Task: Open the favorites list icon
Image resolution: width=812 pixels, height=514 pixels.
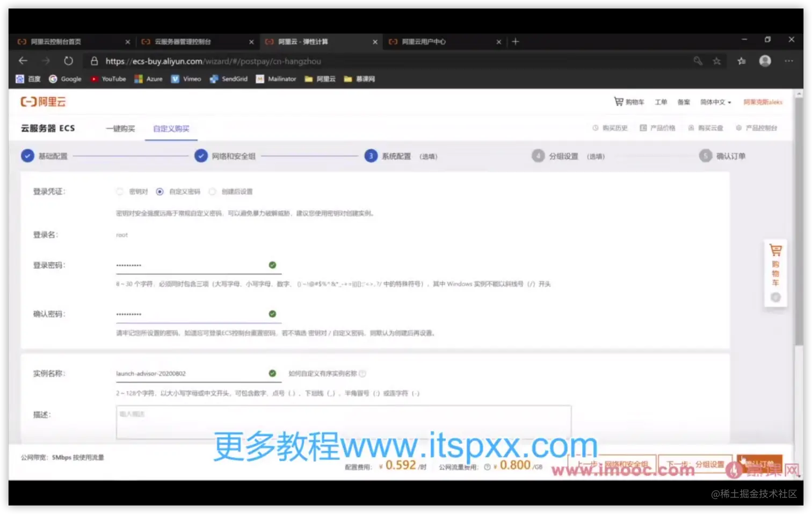Action: pos(742,61)
